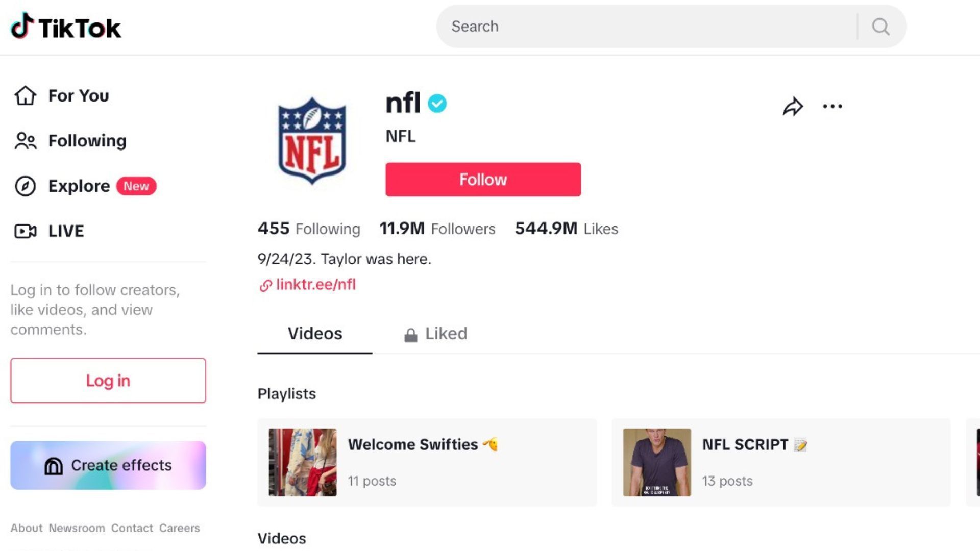Open the linktr.ee/nfl link
Screen dimensions: 980x551
tap(316, 285)
